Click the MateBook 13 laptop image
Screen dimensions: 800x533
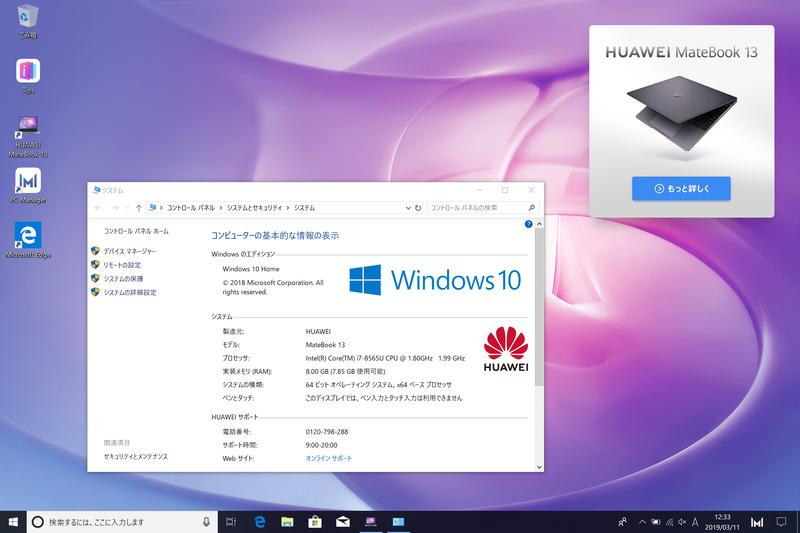tap(682, 113)
